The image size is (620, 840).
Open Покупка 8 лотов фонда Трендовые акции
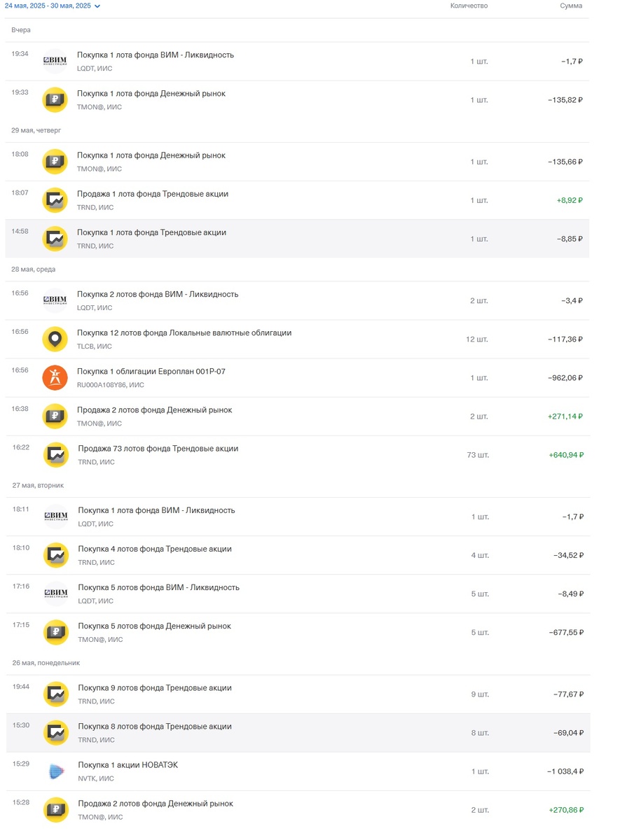tap(298, 732)
